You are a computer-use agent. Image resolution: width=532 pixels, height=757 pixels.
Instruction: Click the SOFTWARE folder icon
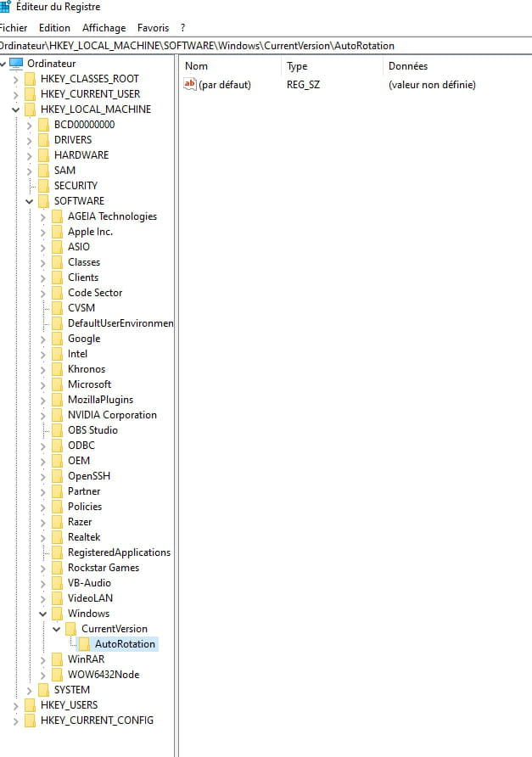44,201
